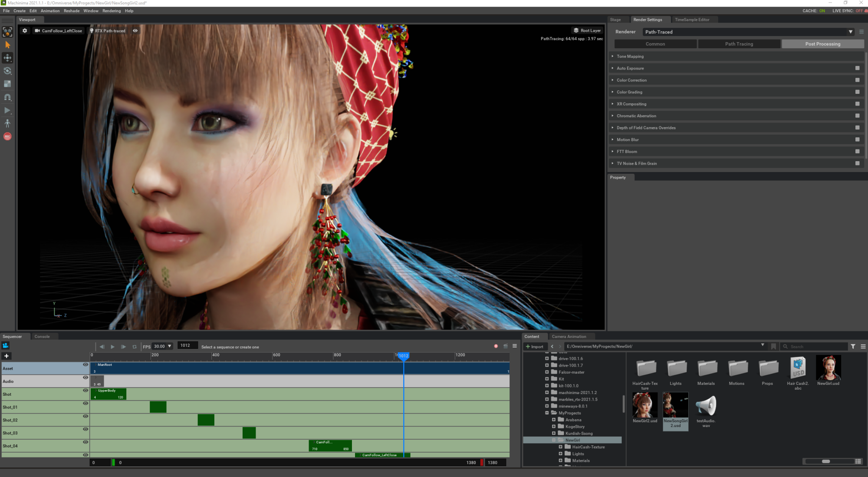
Task: Activate the Scale tool in left toolbar
Action: (x=7, y=84)
